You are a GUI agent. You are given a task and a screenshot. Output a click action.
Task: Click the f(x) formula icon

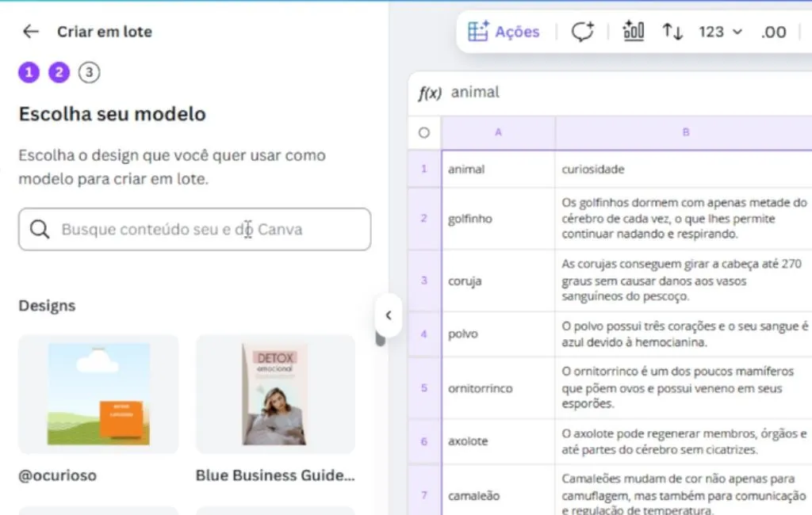click(429, 93)
